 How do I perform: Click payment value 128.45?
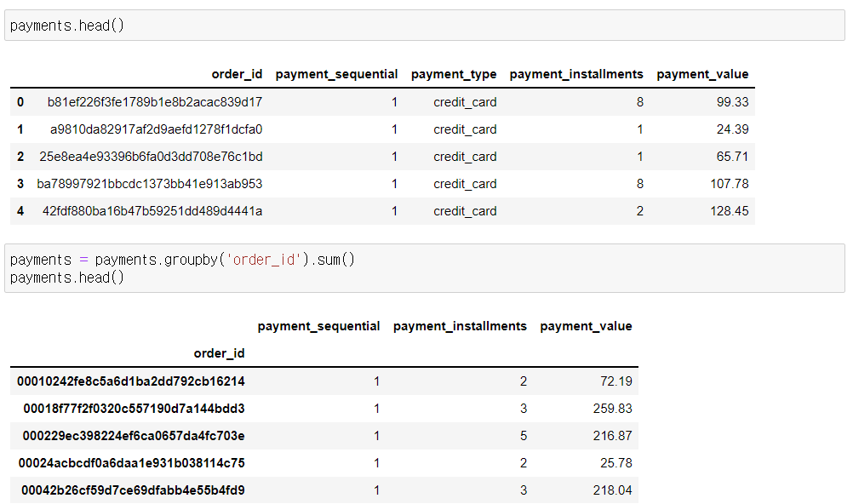729,210
